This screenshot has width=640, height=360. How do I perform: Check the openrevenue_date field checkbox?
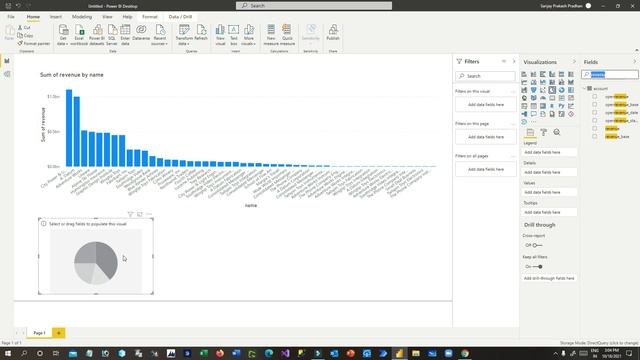tap(595, 113)
